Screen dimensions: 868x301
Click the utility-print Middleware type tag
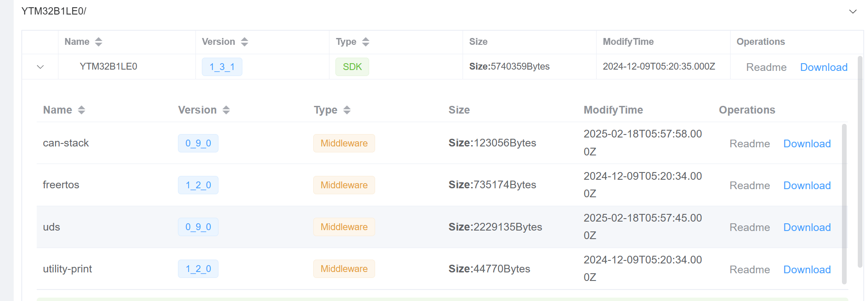coord(344,269)
